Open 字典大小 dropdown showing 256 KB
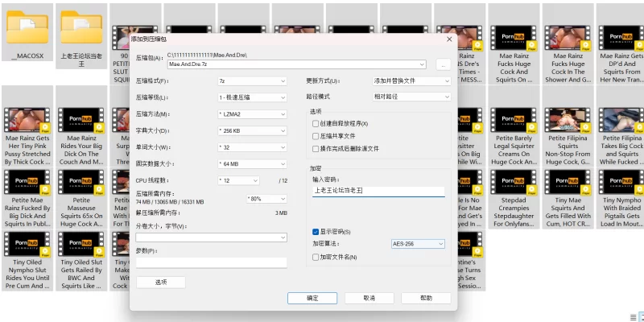 click(x=252, y=131)
